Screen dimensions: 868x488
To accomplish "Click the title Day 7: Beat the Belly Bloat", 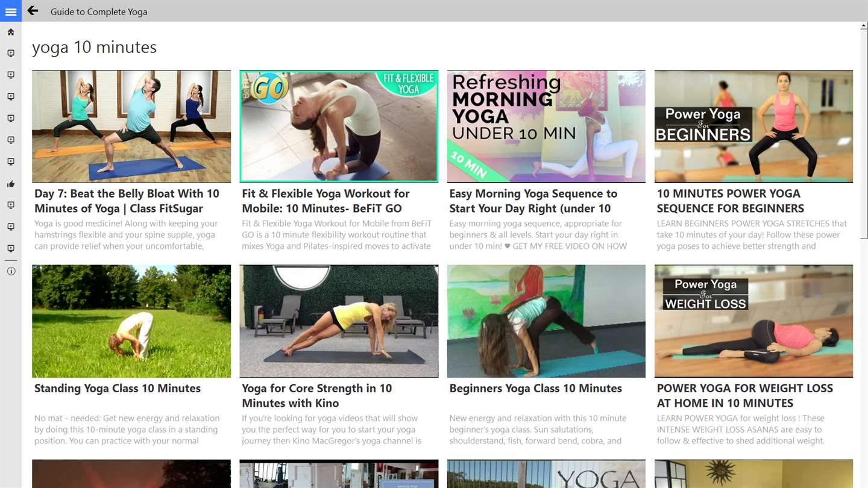I will 127,201.
